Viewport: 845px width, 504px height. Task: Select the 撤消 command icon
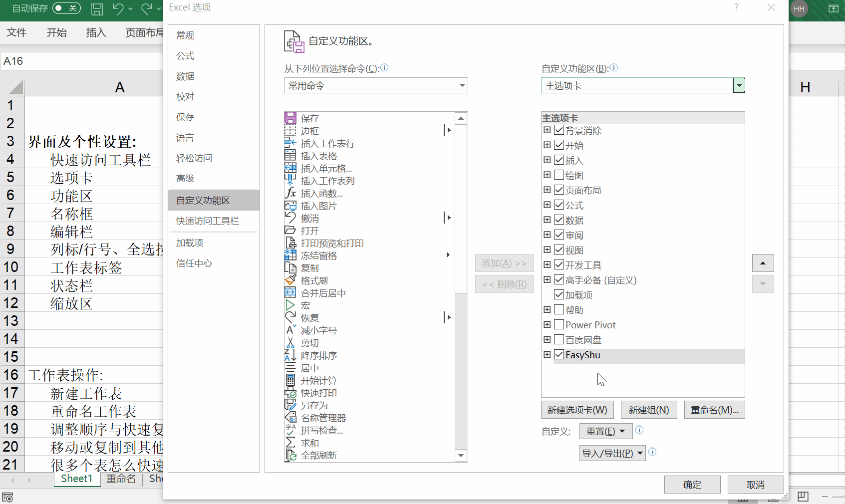coord(290,218)
